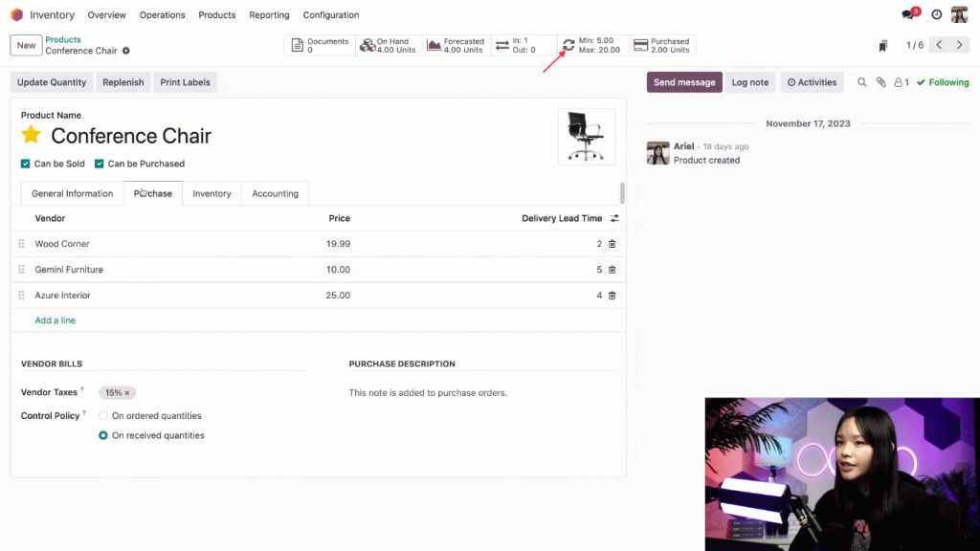Open the Operations menu

coord(163,15)
